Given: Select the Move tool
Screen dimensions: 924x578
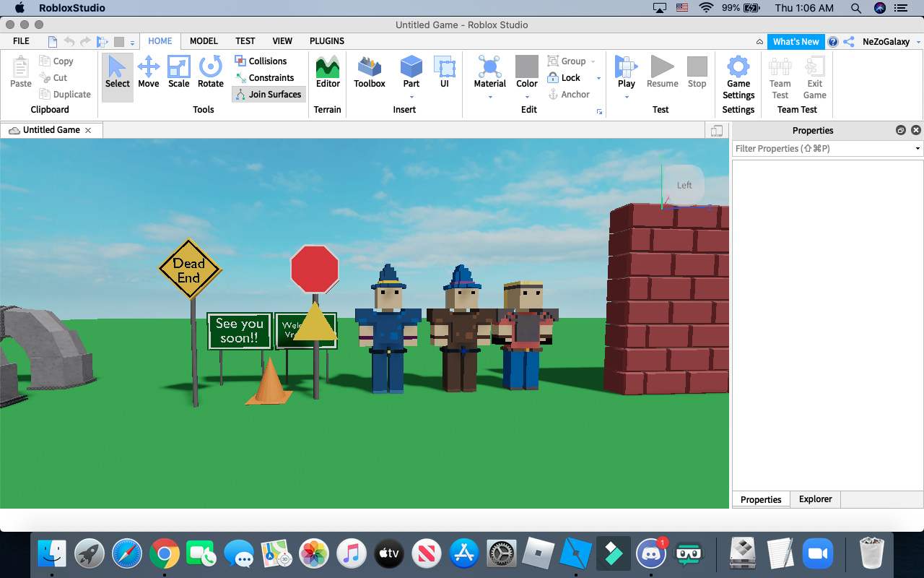Looking at the screenshot, I should [x=148, y=72].
